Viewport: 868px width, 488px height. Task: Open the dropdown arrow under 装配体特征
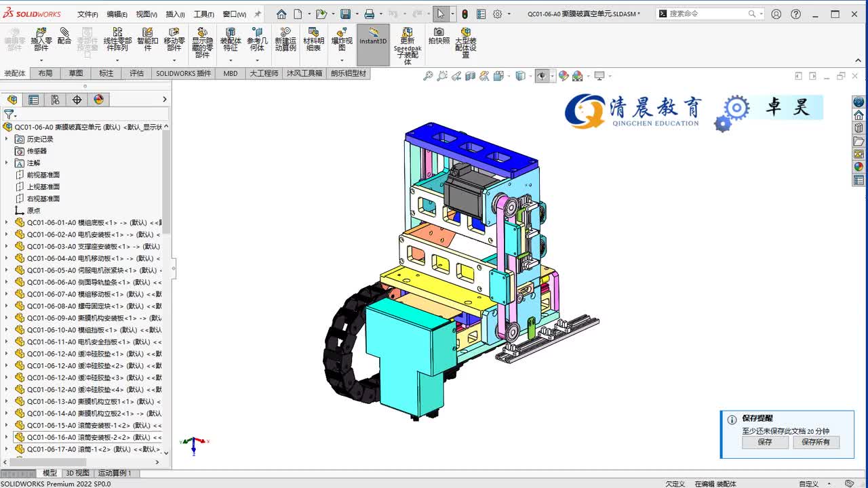pyautogui.click(x=231, y=60)
